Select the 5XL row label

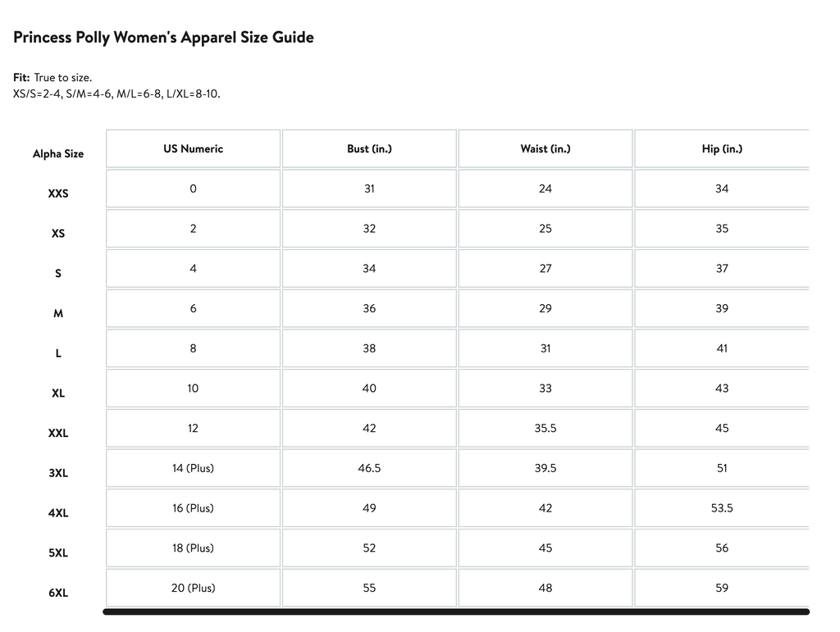pos(58,553)
